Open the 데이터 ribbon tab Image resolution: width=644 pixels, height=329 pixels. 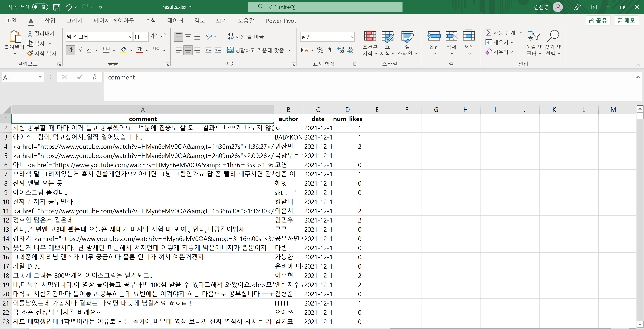tap(175, 21)
